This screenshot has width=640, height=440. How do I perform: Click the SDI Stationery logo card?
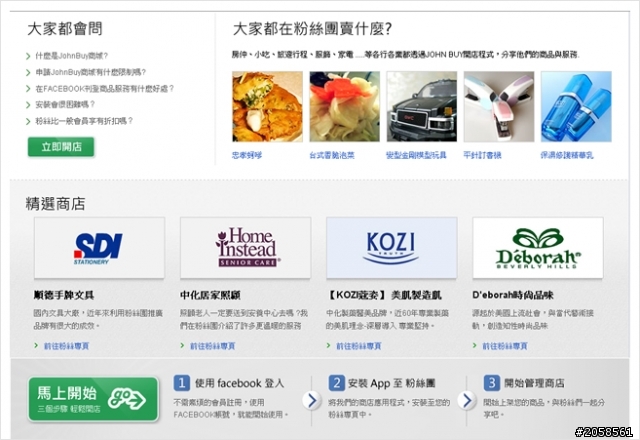pos(99,248)
